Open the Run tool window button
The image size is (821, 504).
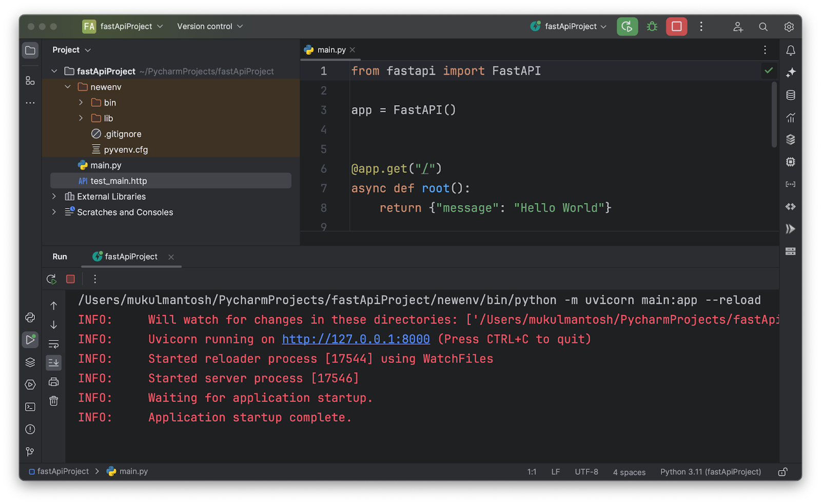(x=30, y=339)
